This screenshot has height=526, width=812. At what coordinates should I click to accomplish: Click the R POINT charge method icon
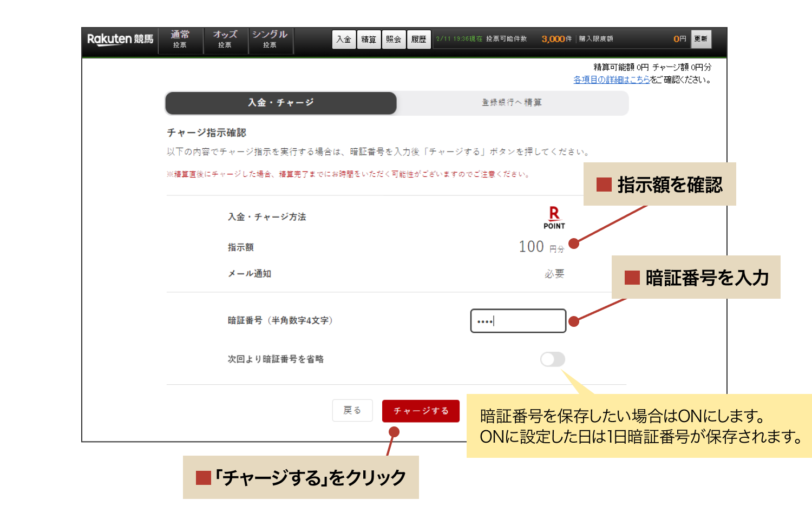pos(553,216)
